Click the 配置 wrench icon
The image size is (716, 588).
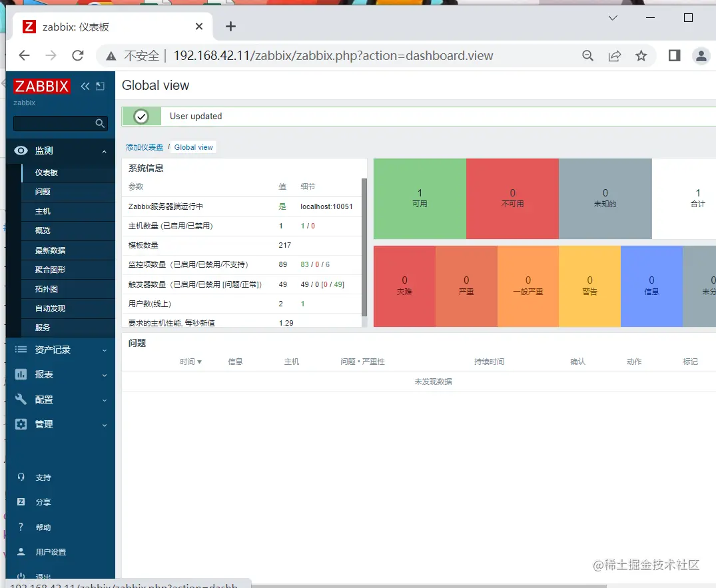coord(21,400)
